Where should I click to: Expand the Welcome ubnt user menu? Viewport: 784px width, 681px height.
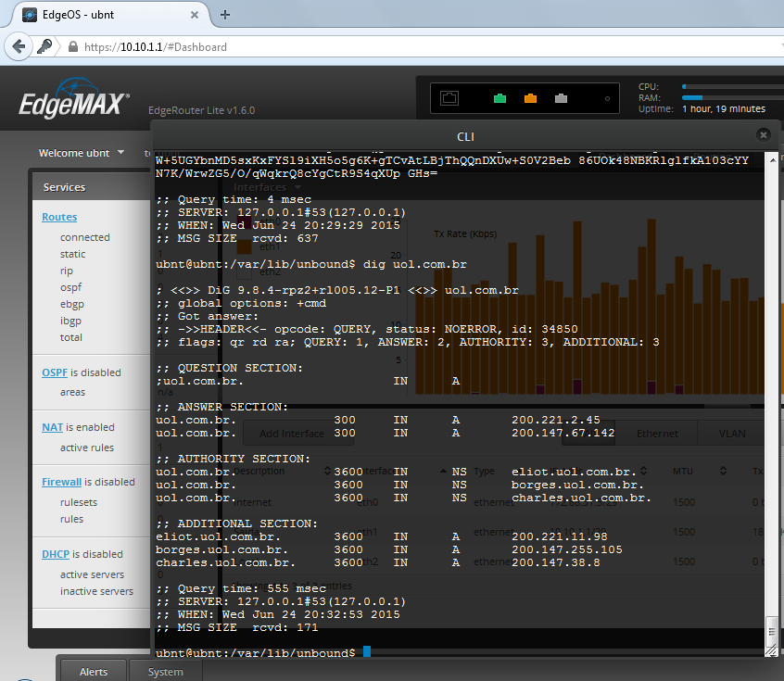pos(82,153)
